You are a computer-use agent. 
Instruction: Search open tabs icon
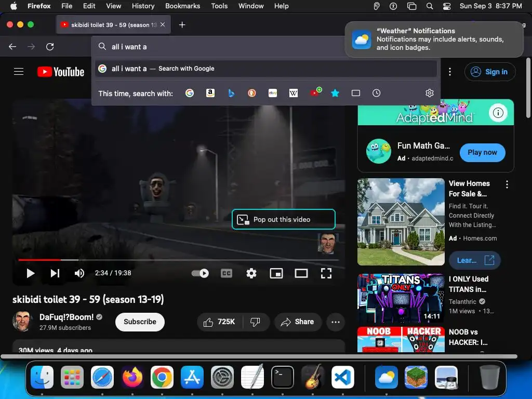[x=355, y=93]
